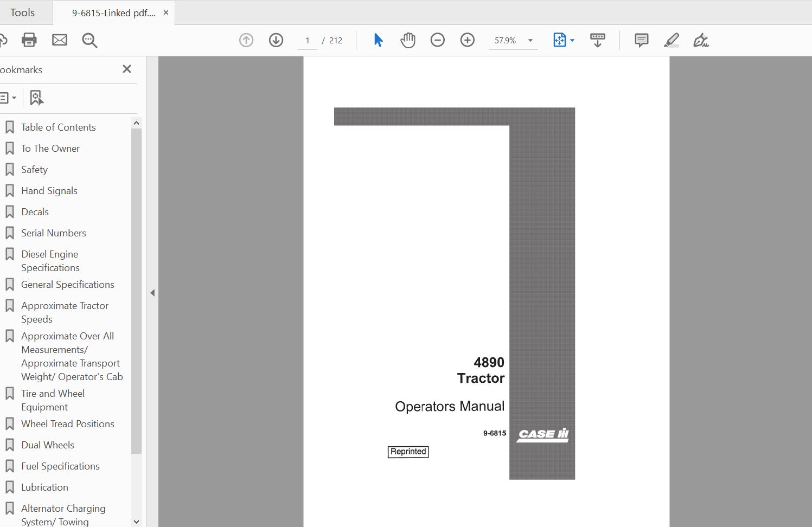Select General Specifications bookmark
This screenshot has width=812, height=527.
coord(67,285)
